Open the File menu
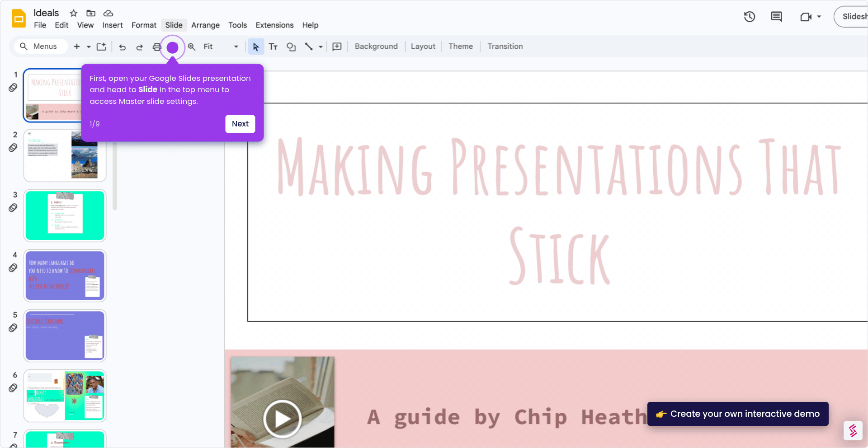The height and width of the screenshot is (448, 868). pos(40,25)
